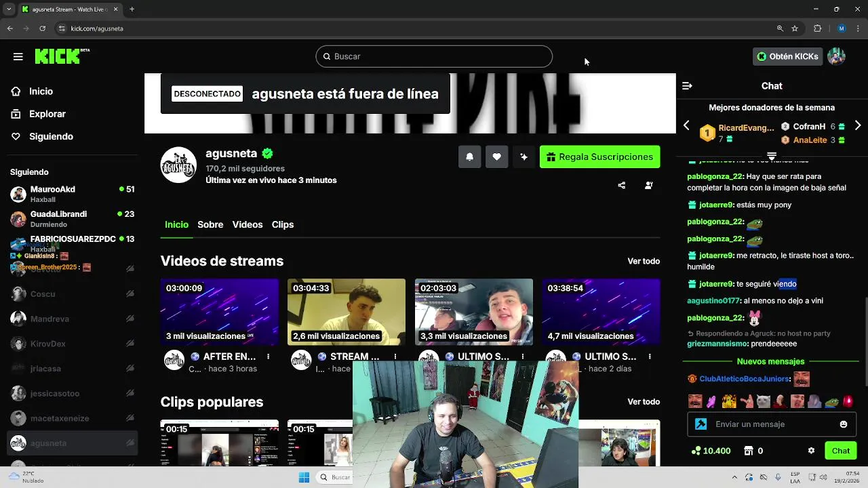Click Ver todo for Clips populares
The image size is (868, 488).
coord(644,402)
